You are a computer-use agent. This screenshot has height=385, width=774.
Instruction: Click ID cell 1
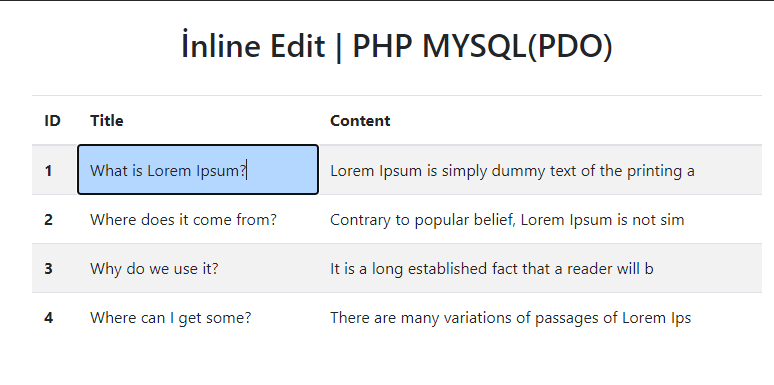(x=55, y=170)
